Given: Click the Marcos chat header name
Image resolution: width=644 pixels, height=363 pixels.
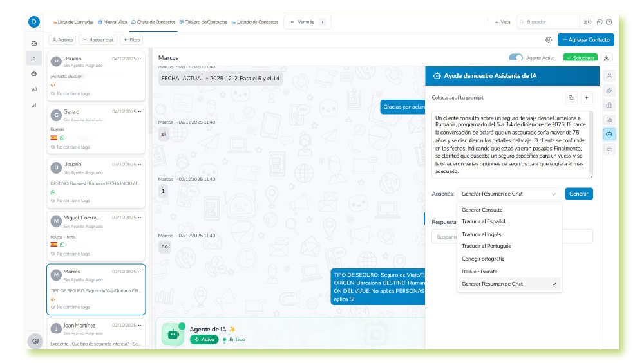Looking at the screenshot, I should click(168, 58).
